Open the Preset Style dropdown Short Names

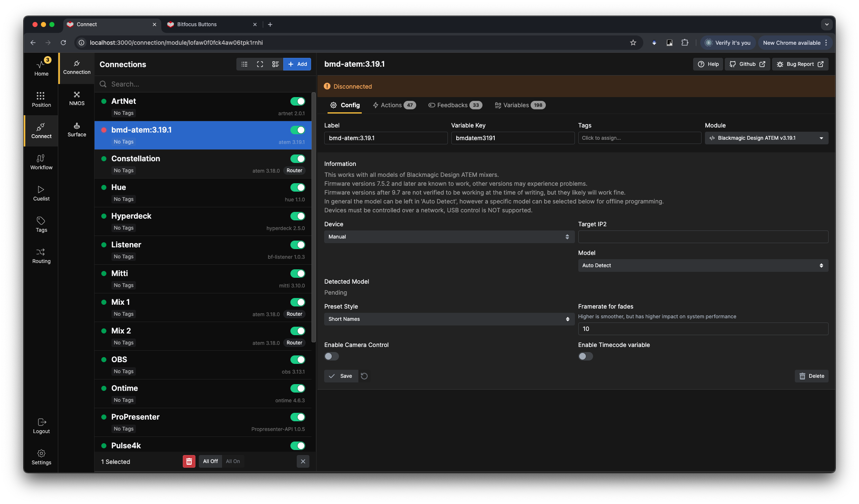click(449, 319)
